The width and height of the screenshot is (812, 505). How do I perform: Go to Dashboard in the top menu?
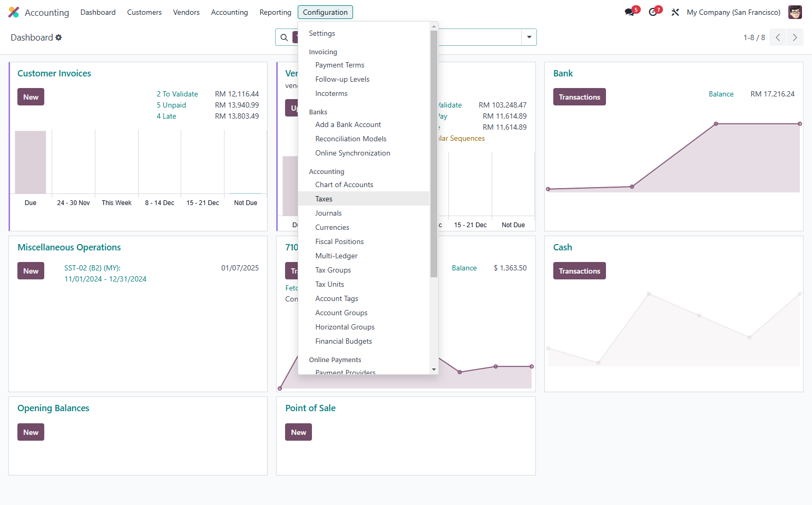[98, 12]
